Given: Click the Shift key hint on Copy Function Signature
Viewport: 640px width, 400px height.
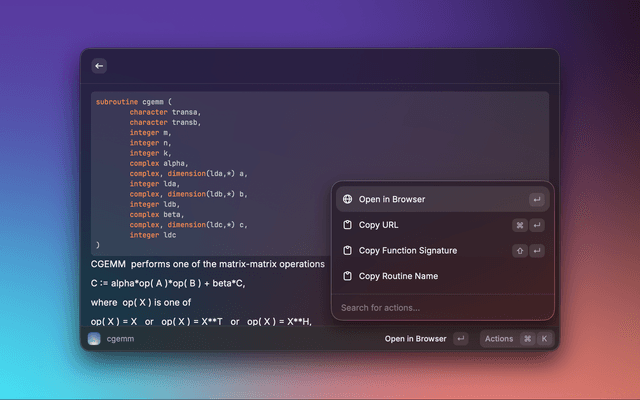Looking at the screenshot, I should (x=520, y=251).
